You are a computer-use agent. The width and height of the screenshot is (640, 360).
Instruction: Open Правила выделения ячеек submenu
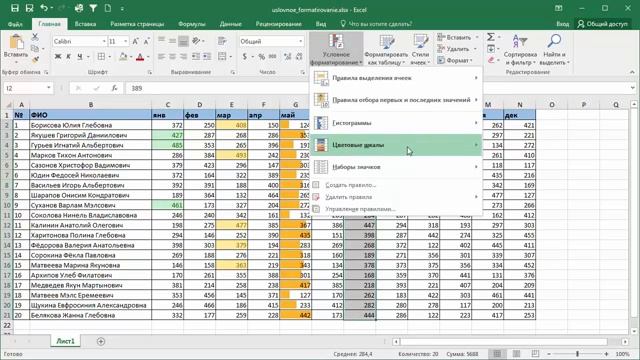pyautogui.click(x=396, y=78)
